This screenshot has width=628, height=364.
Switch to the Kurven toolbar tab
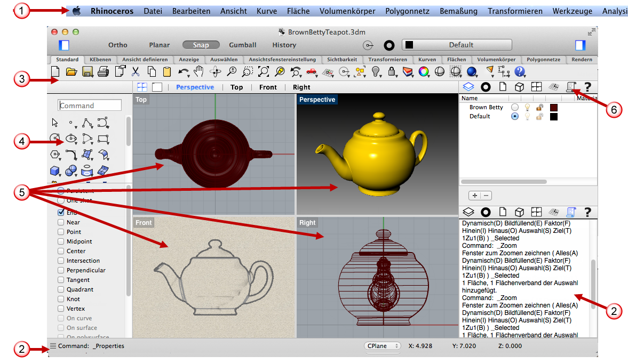pyautogui.click(x=427, y=60)
